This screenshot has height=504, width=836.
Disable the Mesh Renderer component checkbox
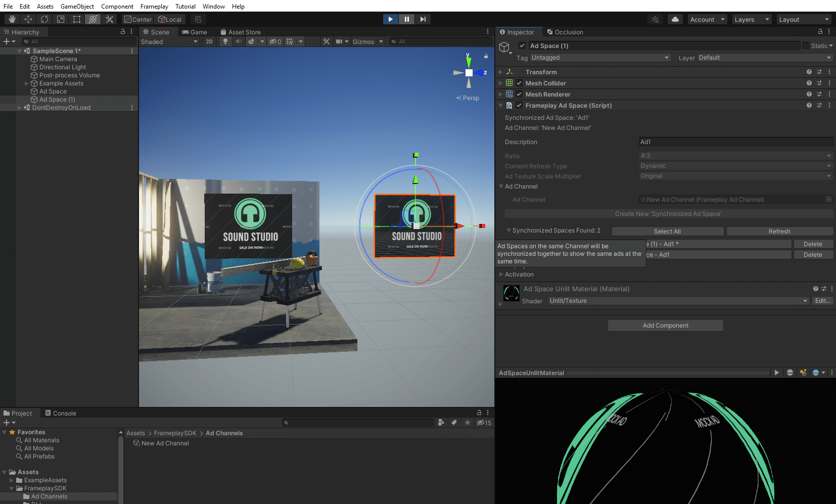coord(519,94)
